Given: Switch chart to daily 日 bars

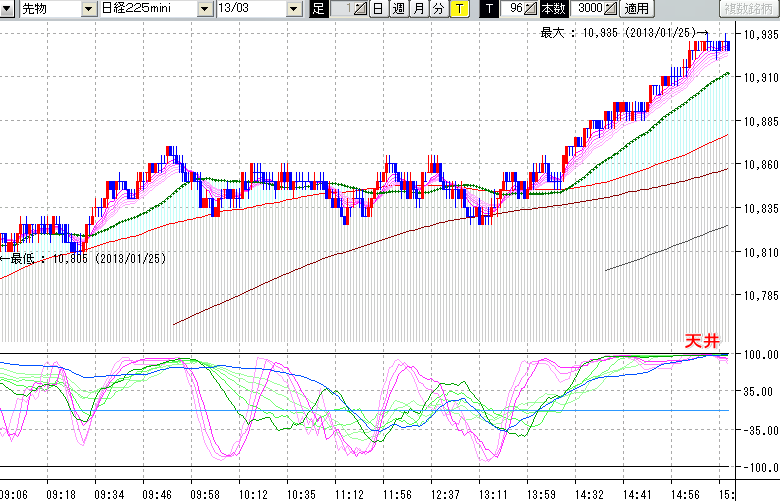Looking at the screenshot, I should coord(377,9).
